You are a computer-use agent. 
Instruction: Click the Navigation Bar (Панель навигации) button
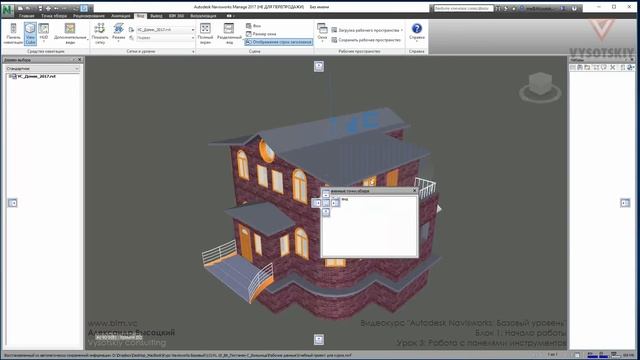13,33
